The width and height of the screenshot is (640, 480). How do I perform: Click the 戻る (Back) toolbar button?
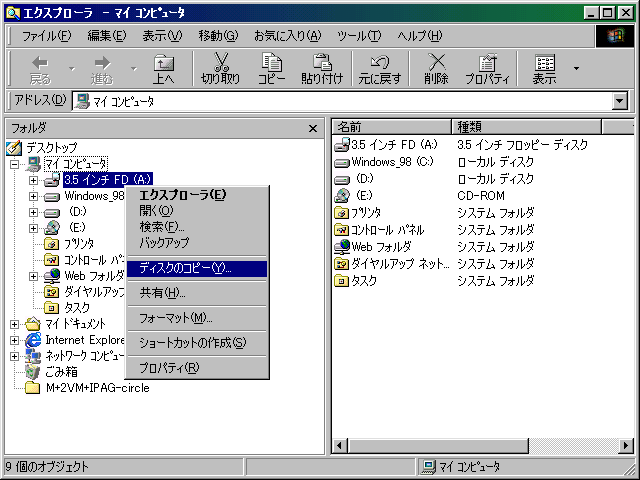(x=40, y=69)
